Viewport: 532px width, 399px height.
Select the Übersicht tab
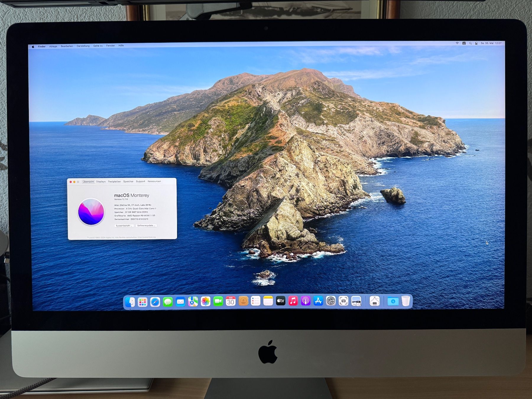pos(88,182)
